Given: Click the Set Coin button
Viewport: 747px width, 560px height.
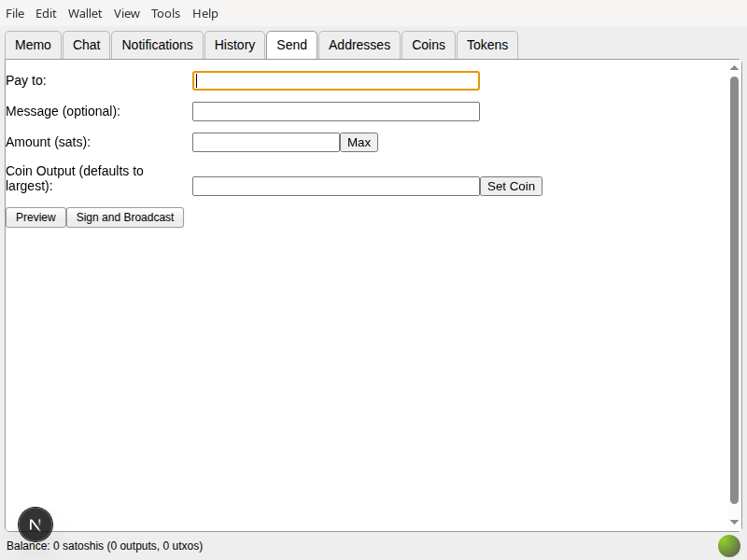Looking at the screenshot, I should (x=511, y=186).
